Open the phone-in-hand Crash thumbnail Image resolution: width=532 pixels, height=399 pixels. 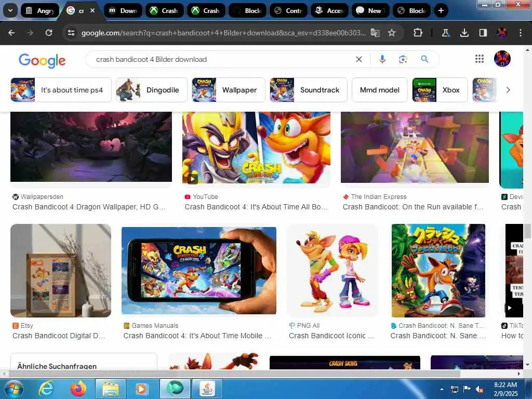[x=199, y=271]
